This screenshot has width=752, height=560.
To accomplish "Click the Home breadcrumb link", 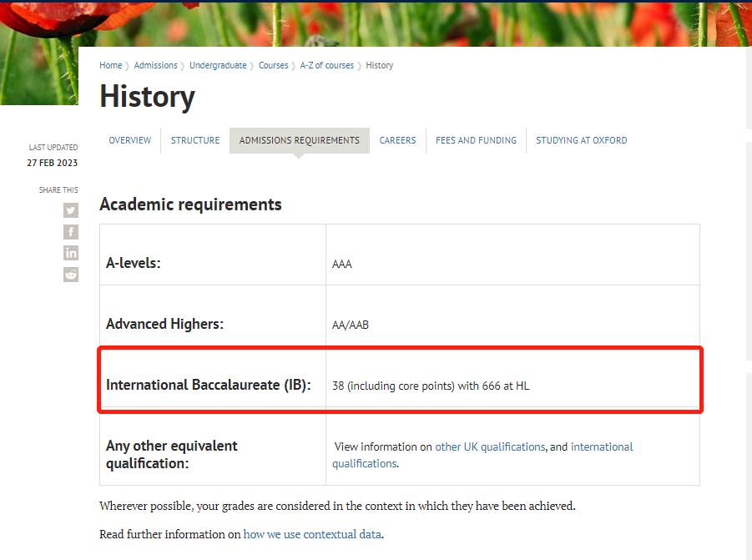I will pos(111,65).
